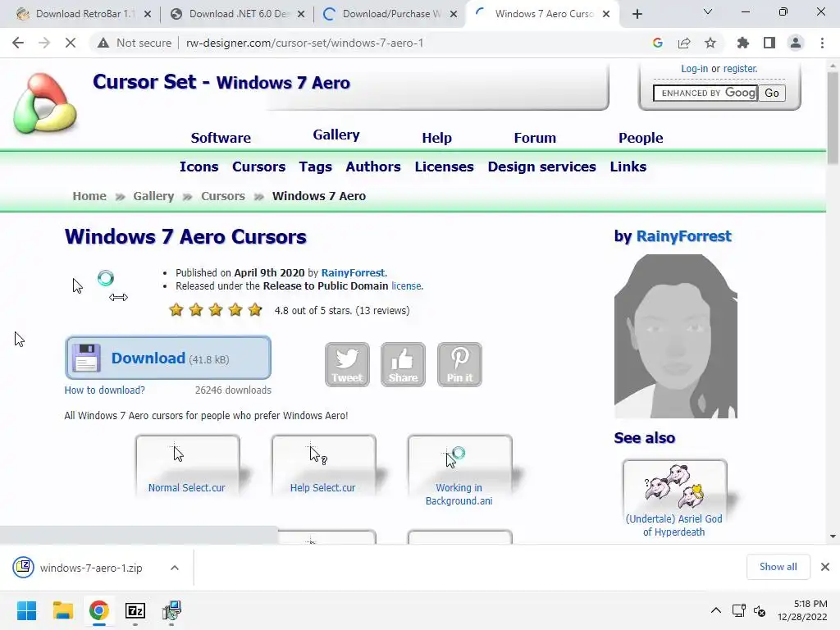
Task: Bookmark this page with star icon
Action: [710, 43]
